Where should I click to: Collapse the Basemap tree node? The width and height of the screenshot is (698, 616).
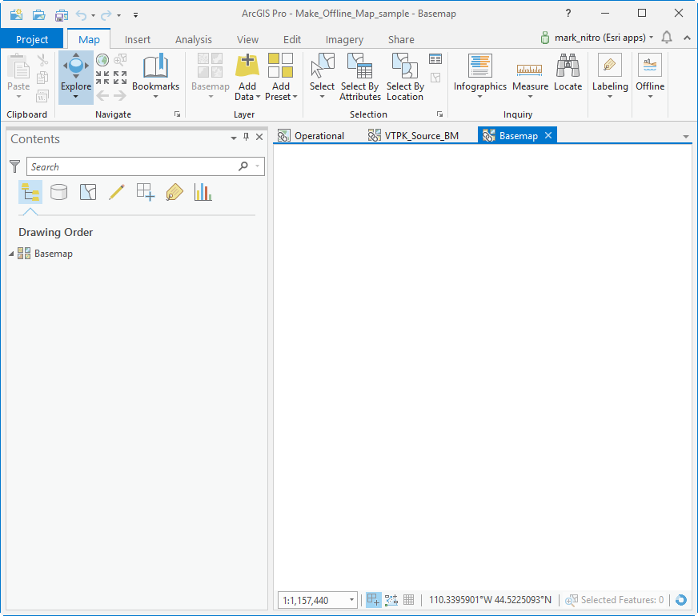click(11, 254)
